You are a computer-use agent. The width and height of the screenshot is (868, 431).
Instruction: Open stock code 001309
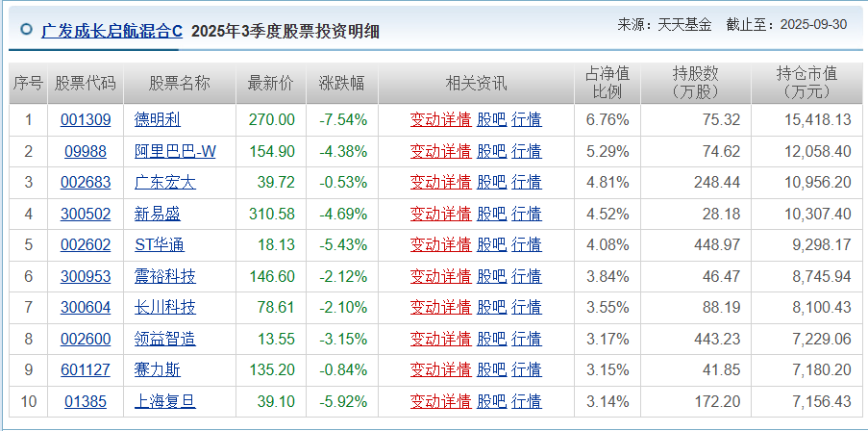click(x=86, y=119)
